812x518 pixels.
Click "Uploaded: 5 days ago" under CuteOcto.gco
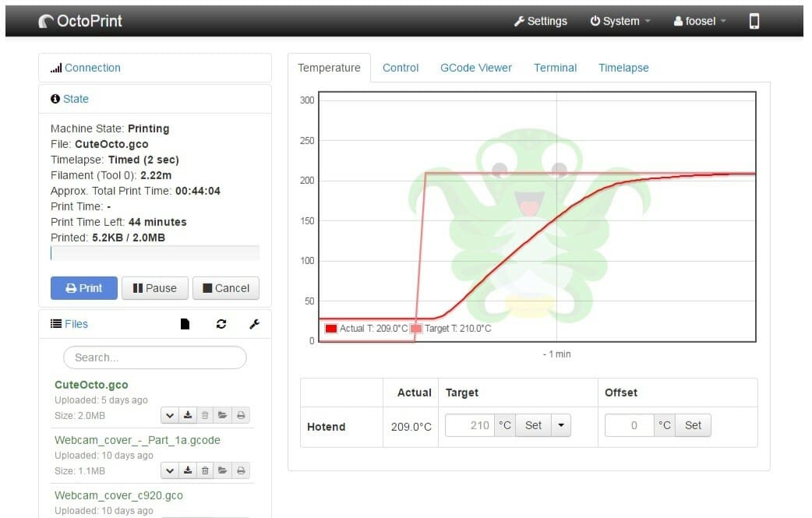[x=101, y=400]
